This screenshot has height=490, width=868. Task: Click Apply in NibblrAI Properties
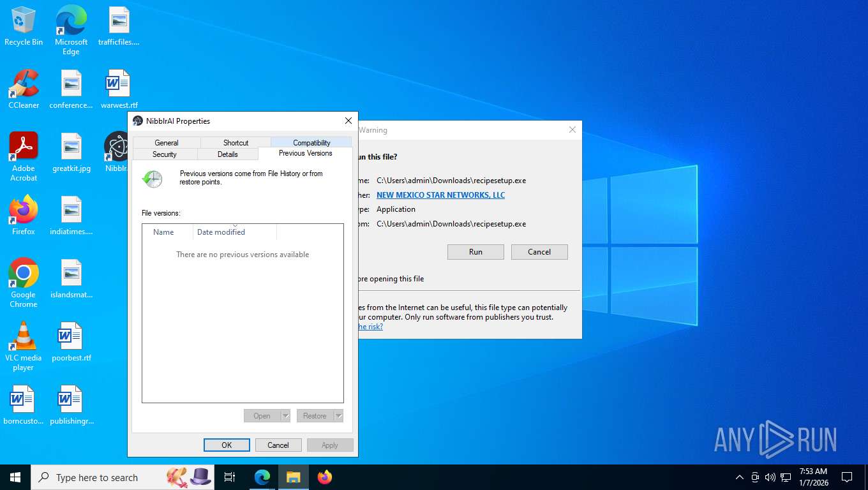click(330, 445)
